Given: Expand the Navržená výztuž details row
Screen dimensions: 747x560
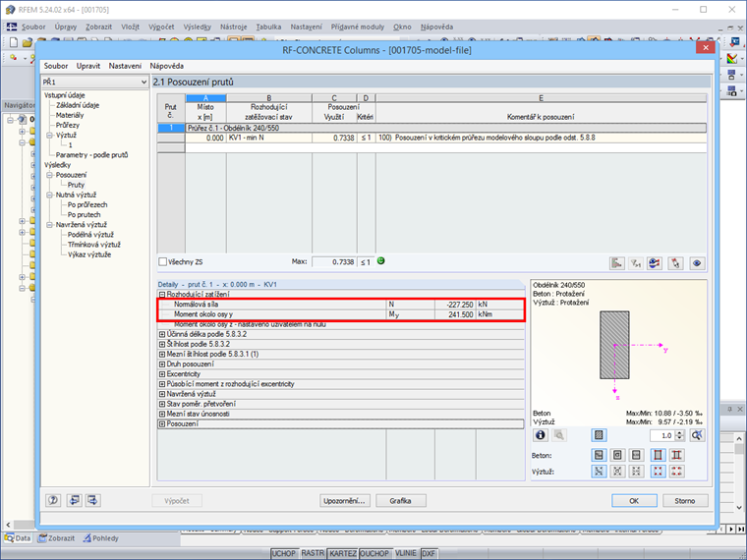Looking at the screenshot, I should pos(162,394).
